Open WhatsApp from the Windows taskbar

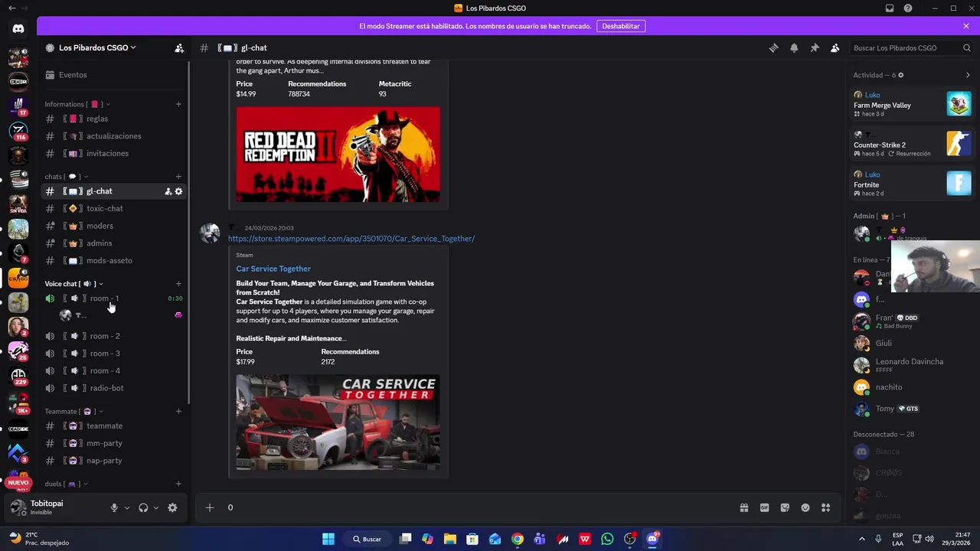click(607, 539)
